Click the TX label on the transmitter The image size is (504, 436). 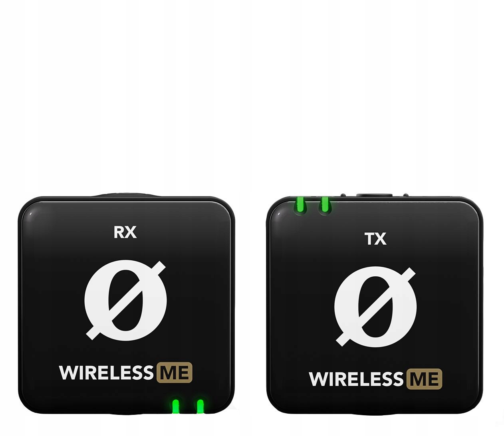375,239
